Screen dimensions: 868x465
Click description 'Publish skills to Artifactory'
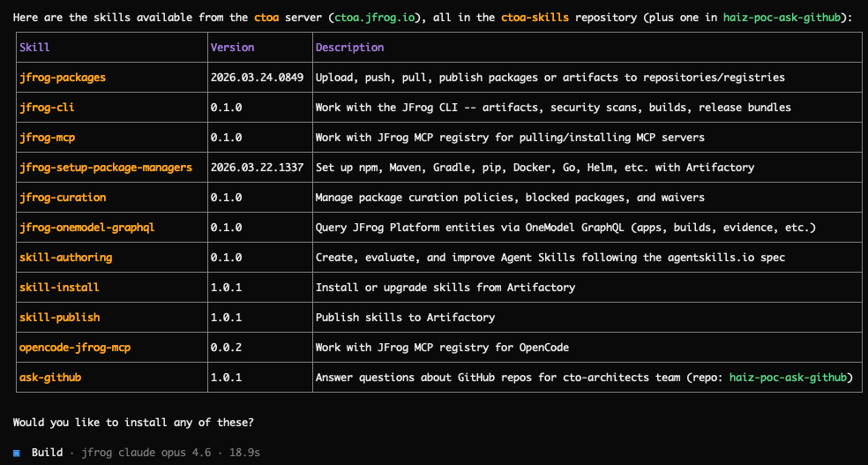click(405, 317)
